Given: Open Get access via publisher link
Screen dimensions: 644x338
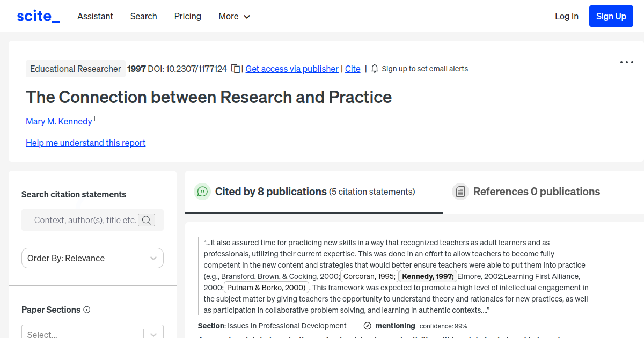Looking at the screenshot, I should click(291, 69).
